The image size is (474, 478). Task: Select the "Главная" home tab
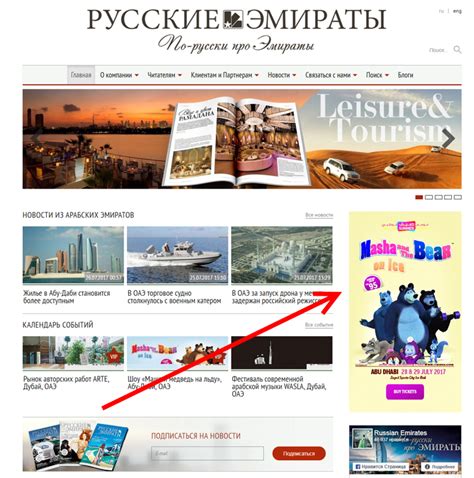point(81,75)
